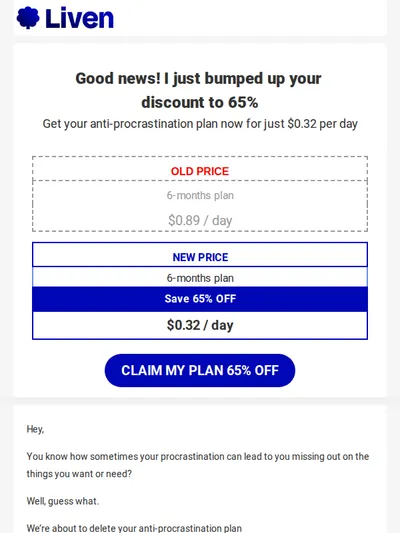The image size is (400, 533).
Task: Click the NEW PRICE header
Action: tap(200, 257)
